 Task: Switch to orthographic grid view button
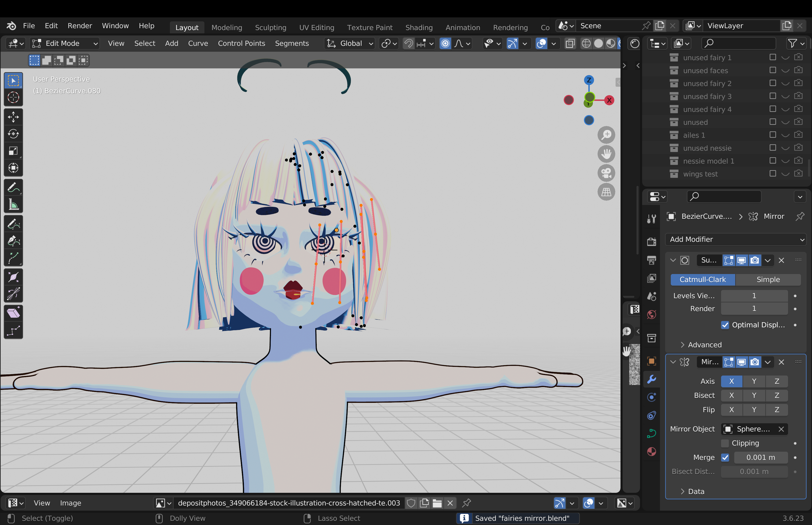tap(606, 192)
